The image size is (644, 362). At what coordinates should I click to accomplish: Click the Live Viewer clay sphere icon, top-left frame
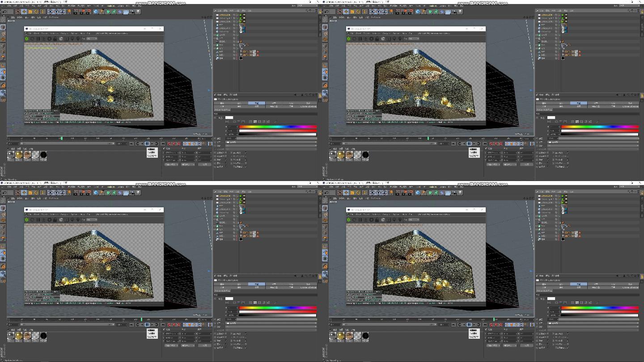[x=61, y=38]
